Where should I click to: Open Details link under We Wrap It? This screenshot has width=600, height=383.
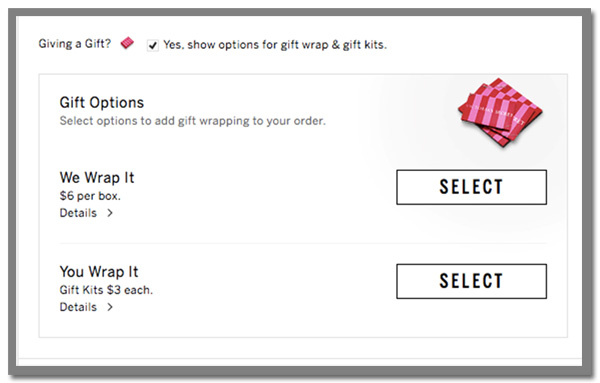pyautogui.click(x=78, y=213)
